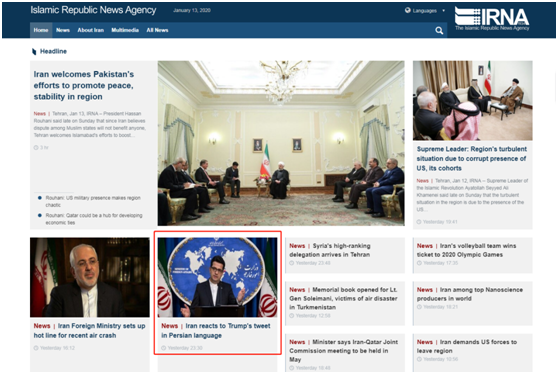
Task: Open the All News menu item
Action: click(x=157, y=30)
